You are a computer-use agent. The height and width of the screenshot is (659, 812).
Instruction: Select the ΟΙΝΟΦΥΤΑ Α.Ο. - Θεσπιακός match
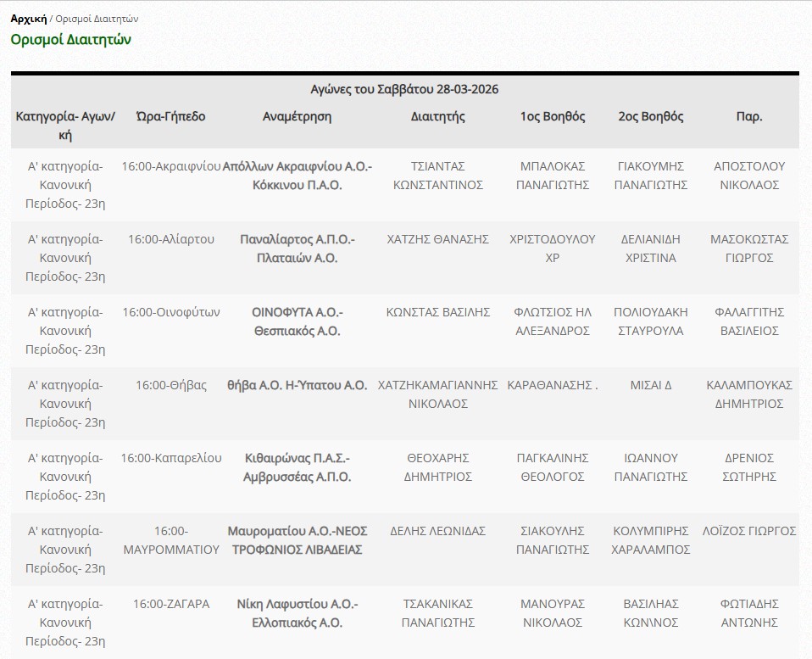coord(297,321)
